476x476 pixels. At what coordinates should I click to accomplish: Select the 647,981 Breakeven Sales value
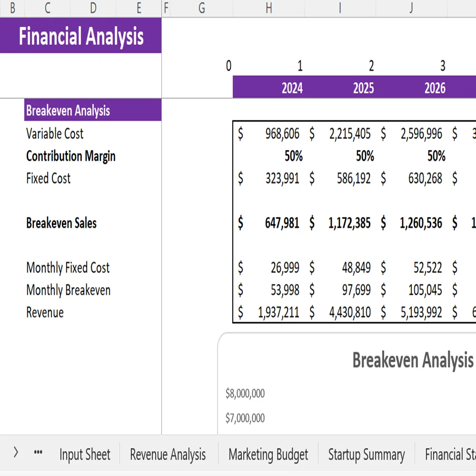coord(281,223)
